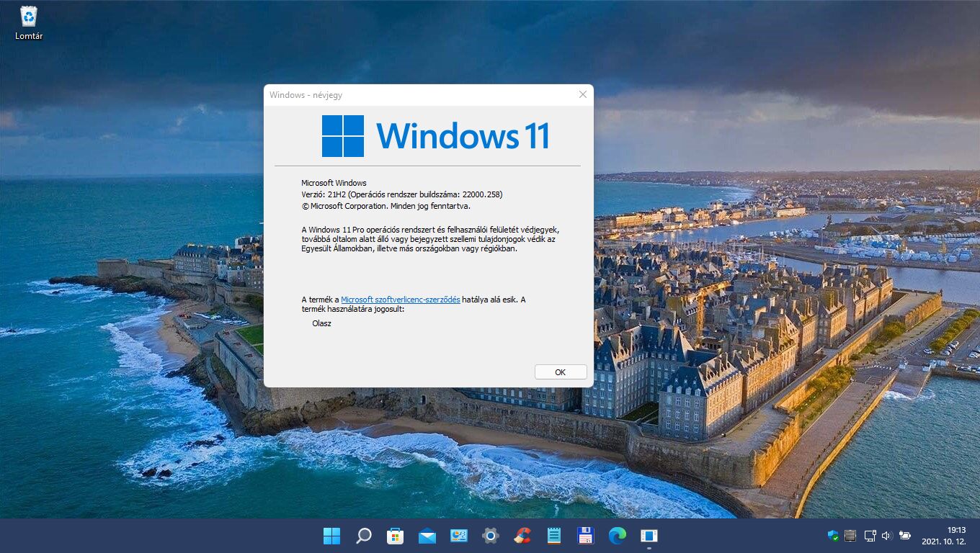Viewport: 980px width, 553px height.
Task: Open the Mail app on the taskbar
Action: click(427, 536)
